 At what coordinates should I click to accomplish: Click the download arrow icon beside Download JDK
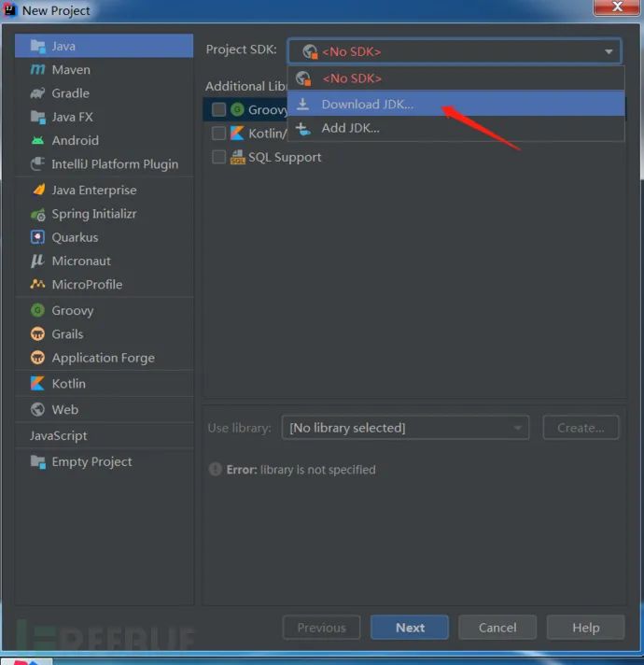302,104
